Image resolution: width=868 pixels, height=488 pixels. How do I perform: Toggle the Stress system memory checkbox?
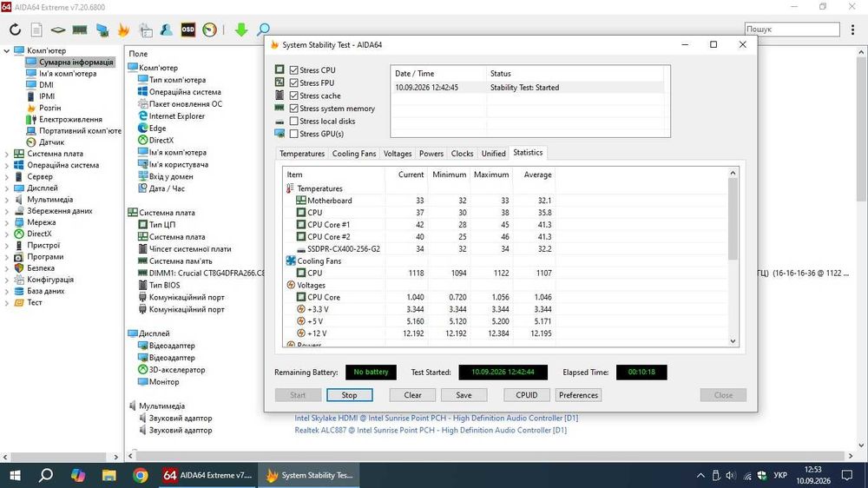[294, 109]
